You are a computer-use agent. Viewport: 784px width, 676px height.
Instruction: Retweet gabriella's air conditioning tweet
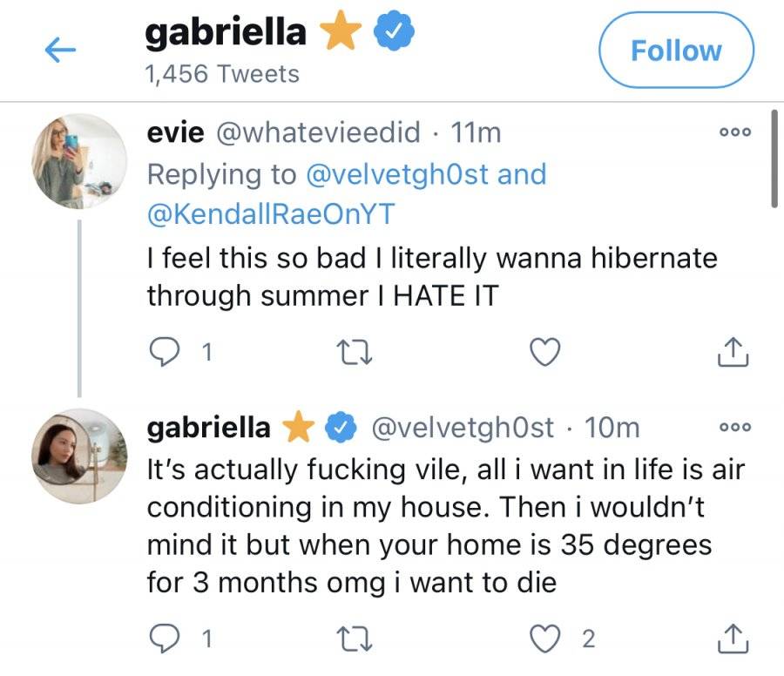(354, 639)
